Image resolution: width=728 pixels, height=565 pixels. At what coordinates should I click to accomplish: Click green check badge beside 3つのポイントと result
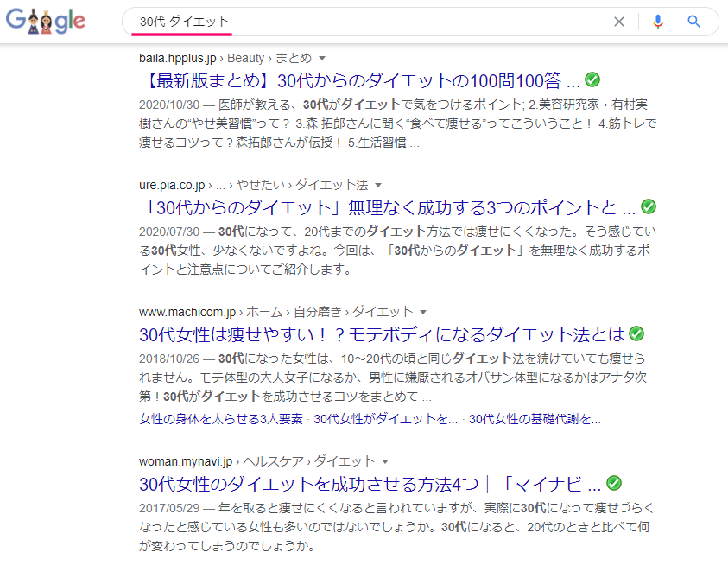649,206
